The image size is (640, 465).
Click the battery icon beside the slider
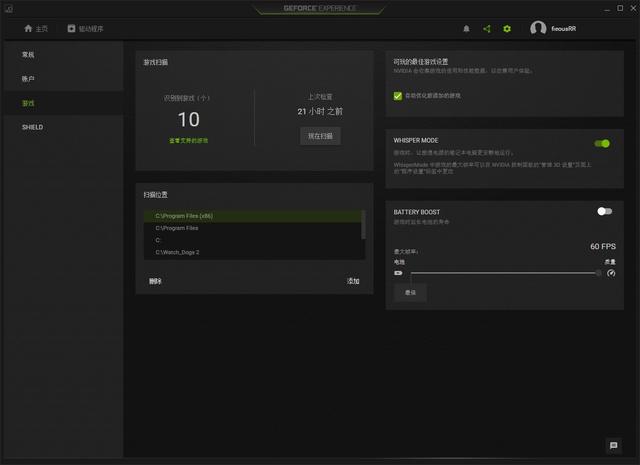point(398,272)
